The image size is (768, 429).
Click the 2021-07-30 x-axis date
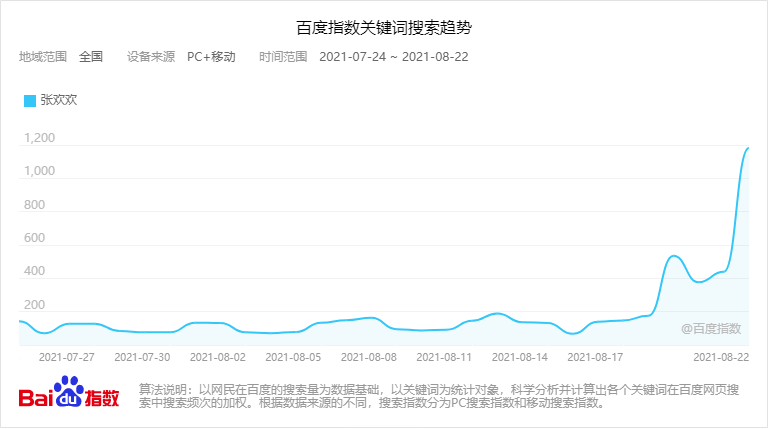[142, 358]
